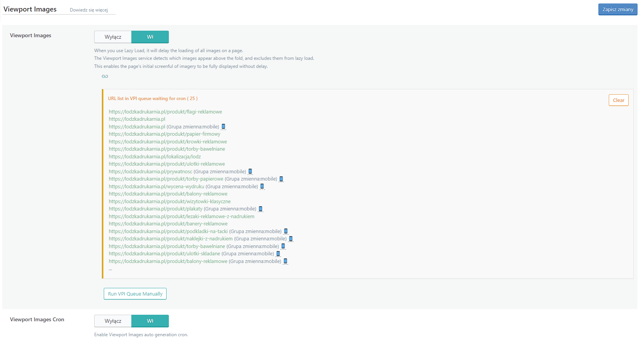Click mobile icon next to ulotki-skladane URL
Viewport: 644px width, 350px height.
click(x=278, y=254)
